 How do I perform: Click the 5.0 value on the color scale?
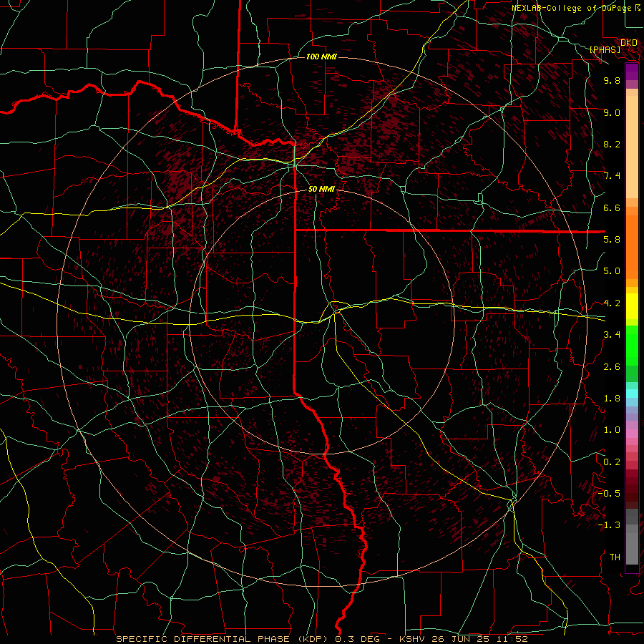coord(612,271)
